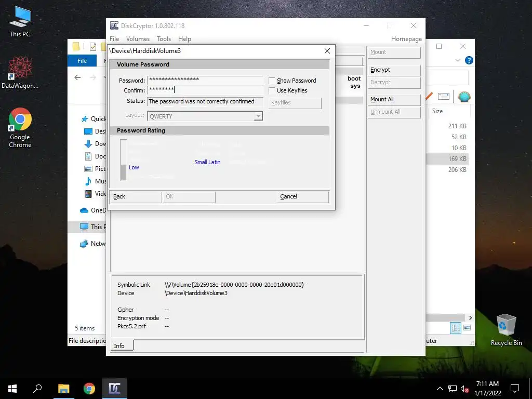The image size is (532, 399).
Task: Open File Explorer from the taskbar
Action: 63,389
